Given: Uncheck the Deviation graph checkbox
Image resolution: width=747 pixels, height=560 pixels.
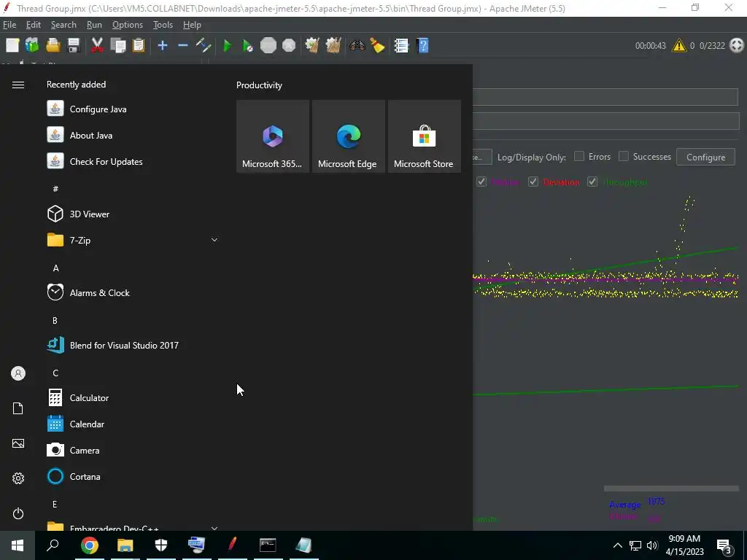Looking at the screenshot, I should (x=533, y=182).
